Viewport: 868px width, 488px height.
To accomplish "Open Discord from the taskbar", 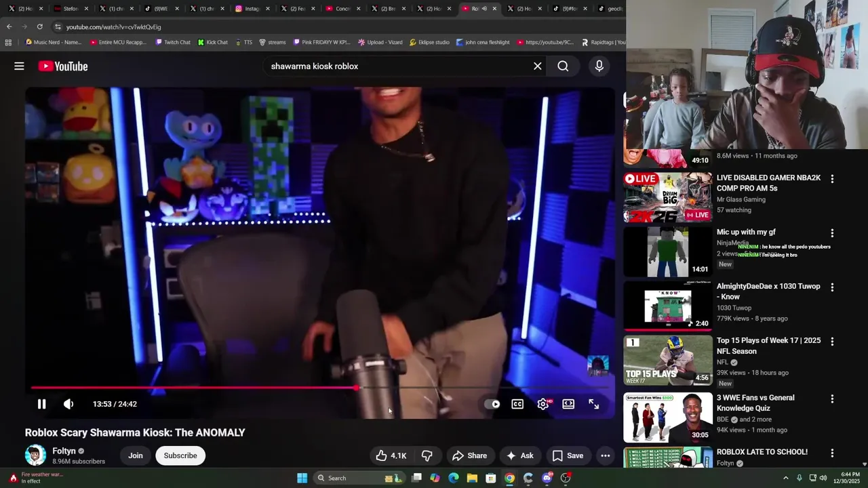I will click(547, 478).
